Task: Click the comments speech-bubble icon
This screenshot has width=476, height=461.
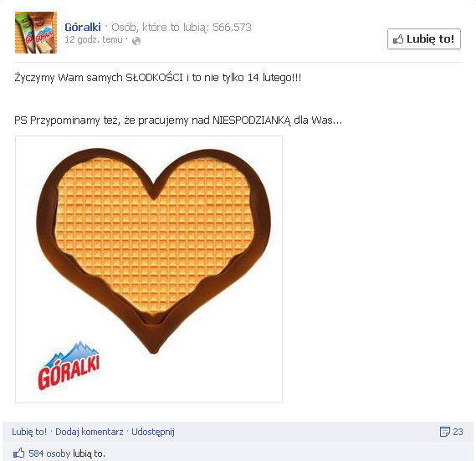Action: [x=445, y=432]
